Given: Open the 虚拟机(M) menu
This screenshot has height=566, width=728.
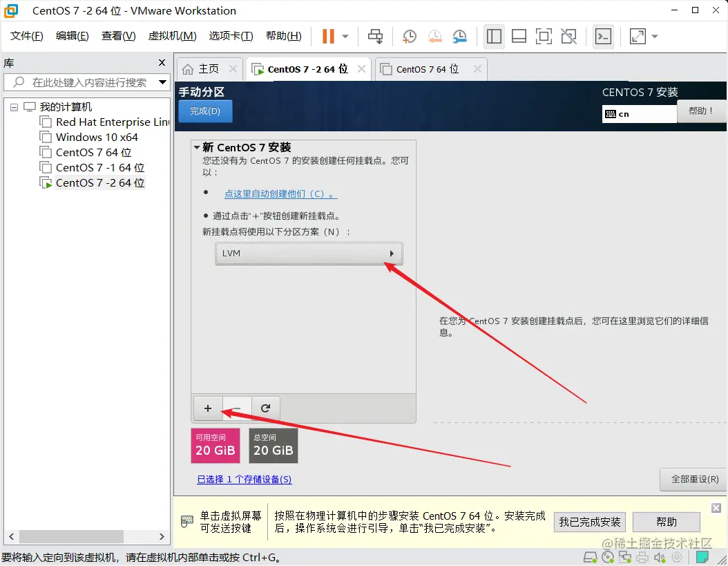Looking at the screenshot, I should [172, 36].
